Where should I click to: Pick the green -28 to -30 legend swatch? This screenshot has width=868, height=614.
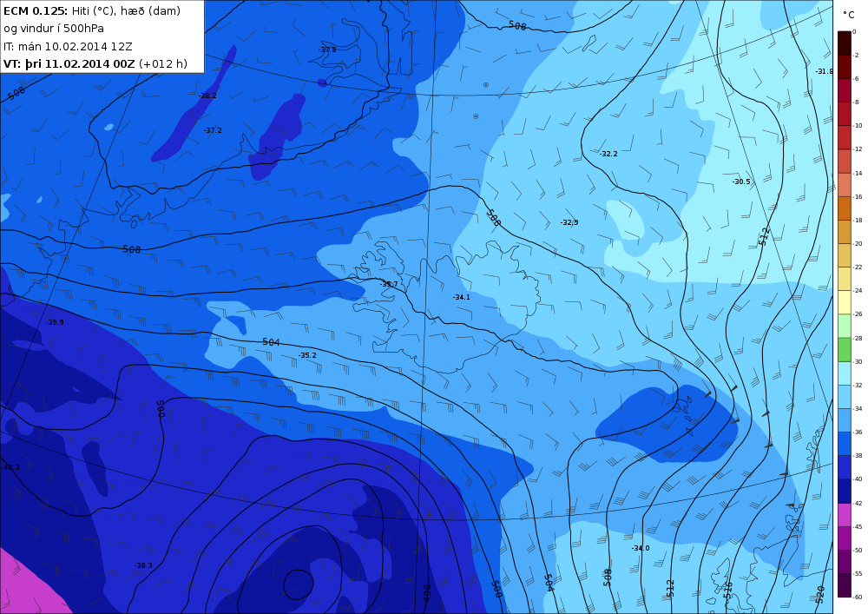pyautogui.click(x=845, y=349)
